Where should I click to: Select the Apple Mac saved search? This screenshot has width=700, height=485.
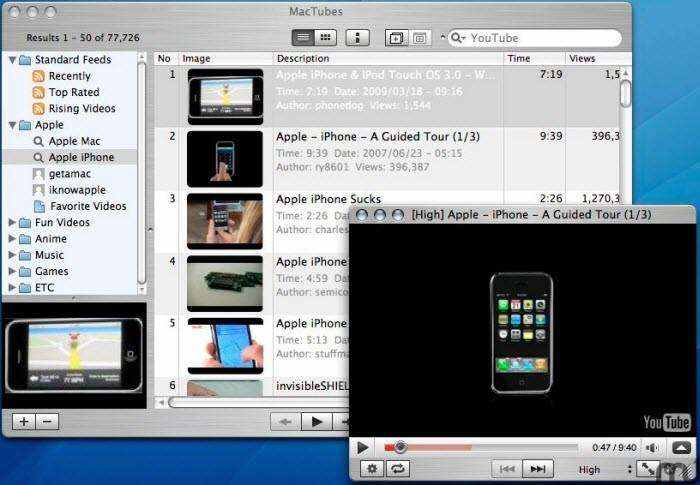tap(74, 141)
